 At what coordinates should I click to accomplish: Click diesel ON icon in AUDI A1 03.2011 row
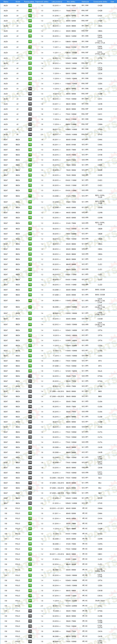tap(30, 104)
